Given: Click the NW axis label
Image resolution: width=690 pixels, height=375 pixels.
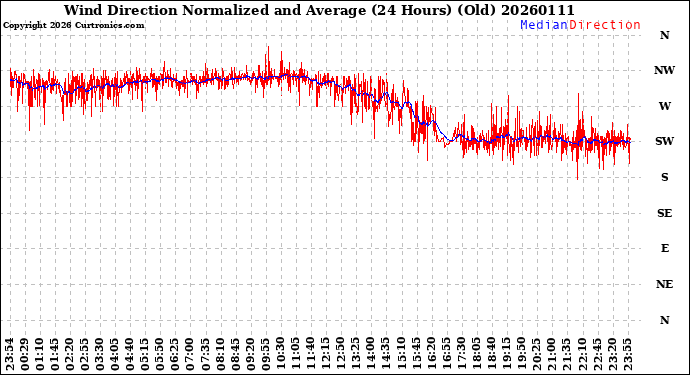Looking at the screenshot, I should pyautogui.click(x=664, y=70).
